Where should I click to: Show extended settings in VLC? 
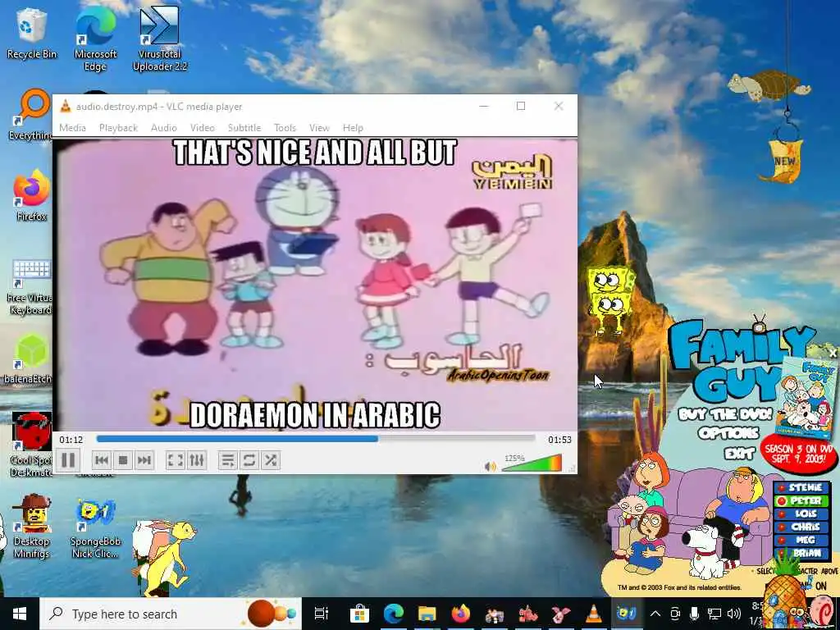click(197, 460)
